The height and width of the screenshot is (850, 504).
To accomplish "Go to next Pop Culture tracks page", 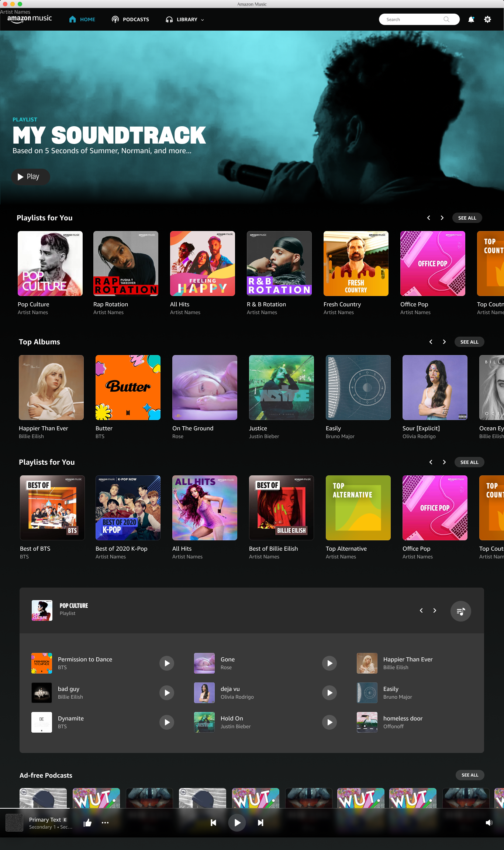I will click(435, 610).
